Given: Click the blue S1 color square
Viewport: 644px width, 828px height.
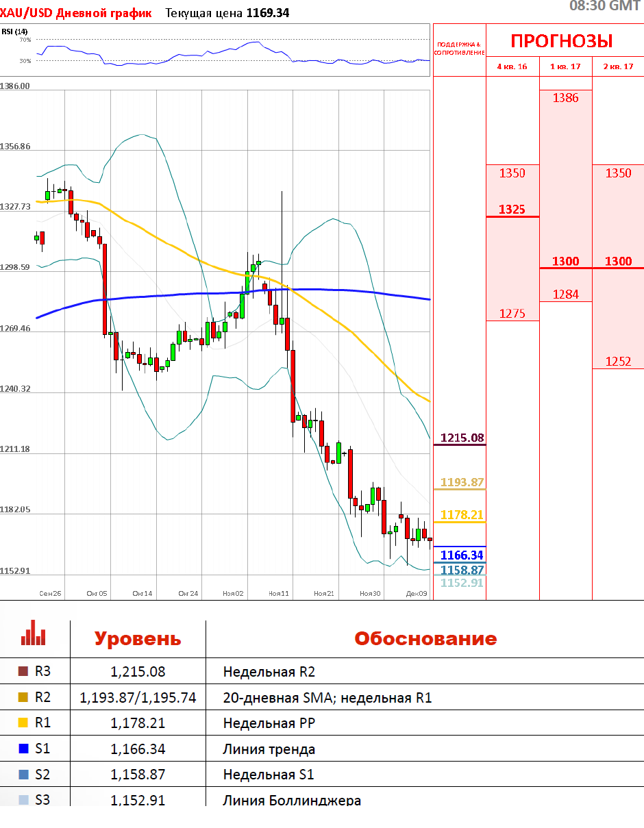Looking at the screenshot, I should 23,749.
